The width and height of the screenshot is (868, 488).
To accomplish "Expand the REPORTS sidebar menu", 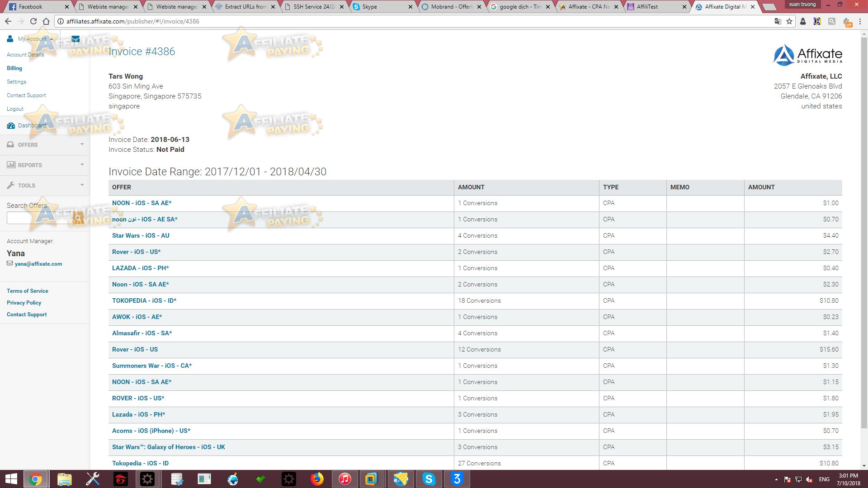I will click(45, 165).
